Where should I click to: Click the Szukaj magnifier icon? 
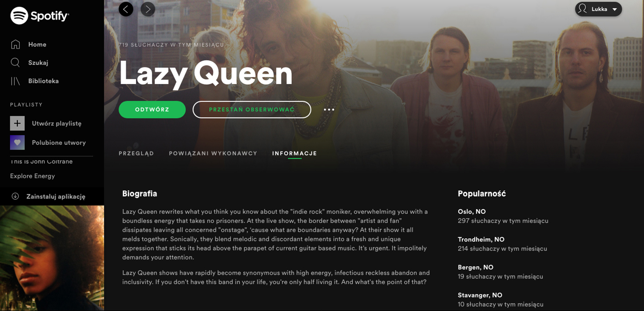[x=16, y=63]
